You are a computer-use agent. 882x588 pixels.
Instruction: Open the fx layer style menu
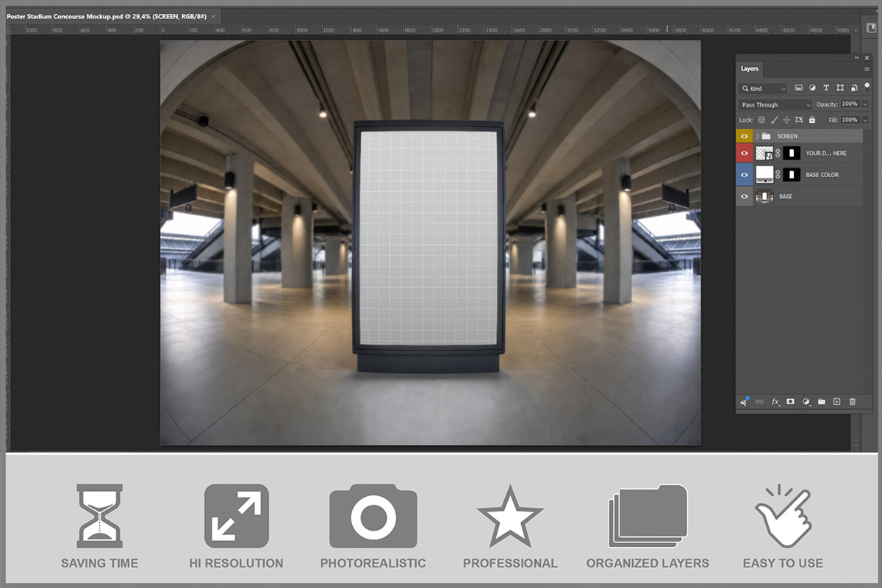tap(775, 402)
